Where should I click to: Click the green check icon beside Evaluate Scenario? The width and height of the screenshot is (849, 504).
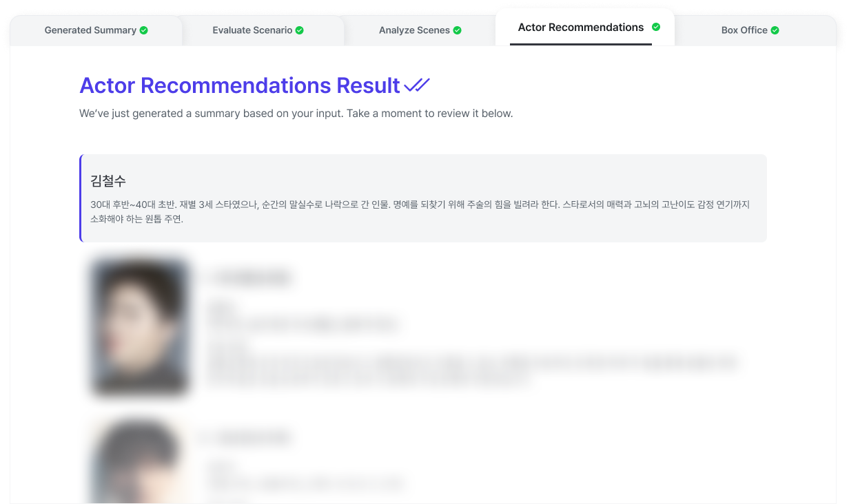pyautogui.click(x=300, y=30)
